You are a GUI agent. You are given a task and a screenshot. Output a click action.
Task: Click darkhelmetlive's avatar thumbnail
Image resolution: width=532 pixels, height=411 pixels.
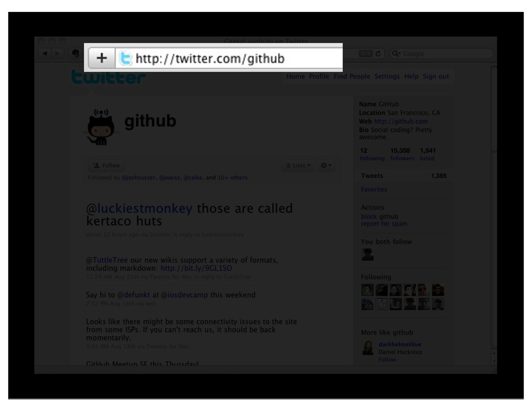pos(368,348)
